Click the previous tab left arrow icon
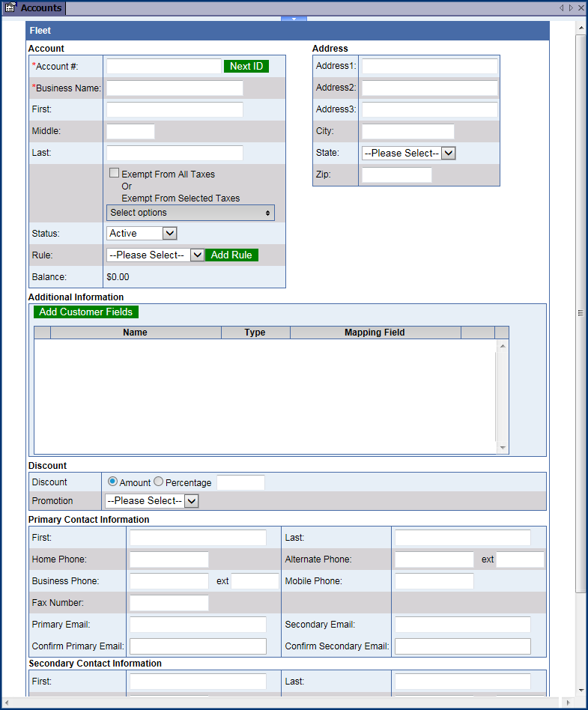 (x=561, y=8)
